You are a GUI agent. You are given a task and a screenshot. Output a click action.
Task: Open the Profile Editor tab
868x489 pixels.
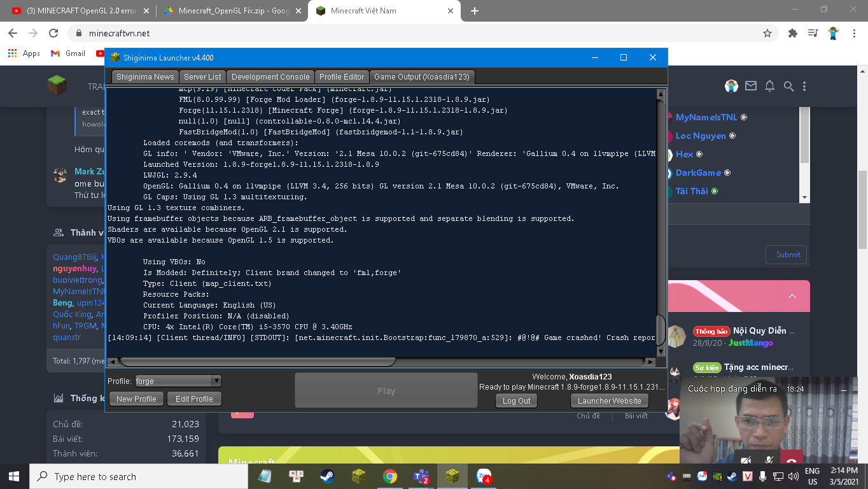(342, 76)
